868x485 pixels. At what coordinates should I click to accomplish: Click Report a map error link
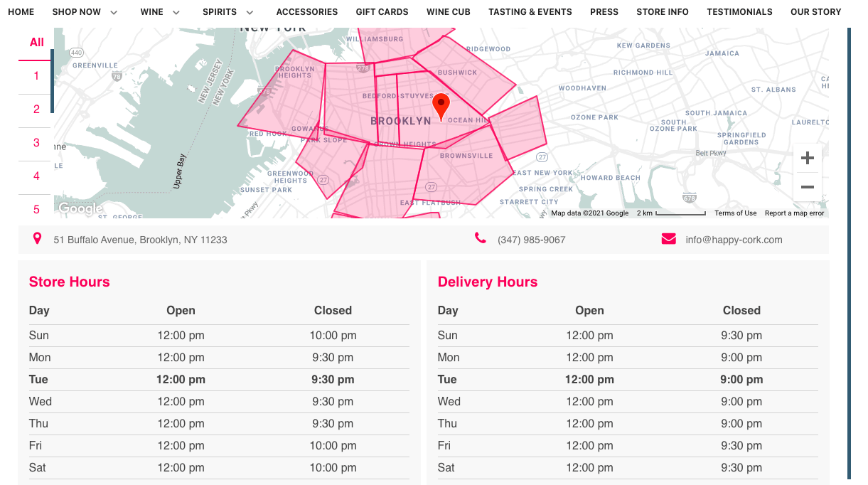point(795,213)
